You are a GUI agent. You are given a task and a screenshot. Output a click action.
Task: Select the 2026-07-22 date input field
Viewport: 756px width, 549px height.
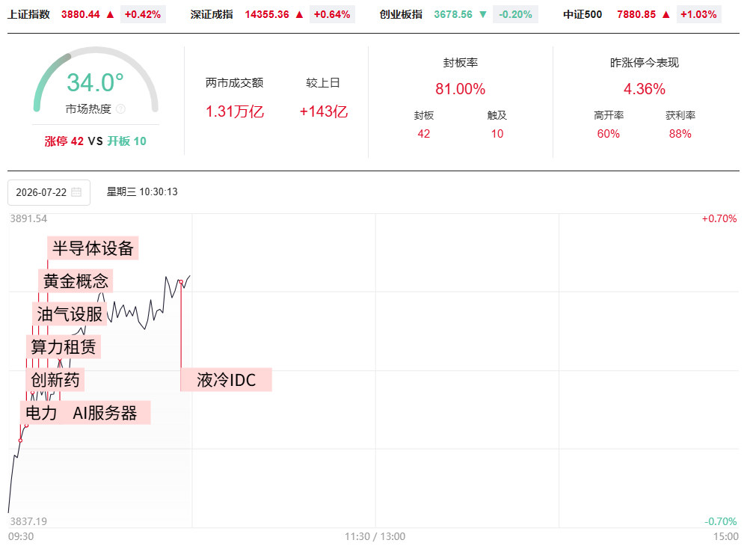click(x=49, y=192)
